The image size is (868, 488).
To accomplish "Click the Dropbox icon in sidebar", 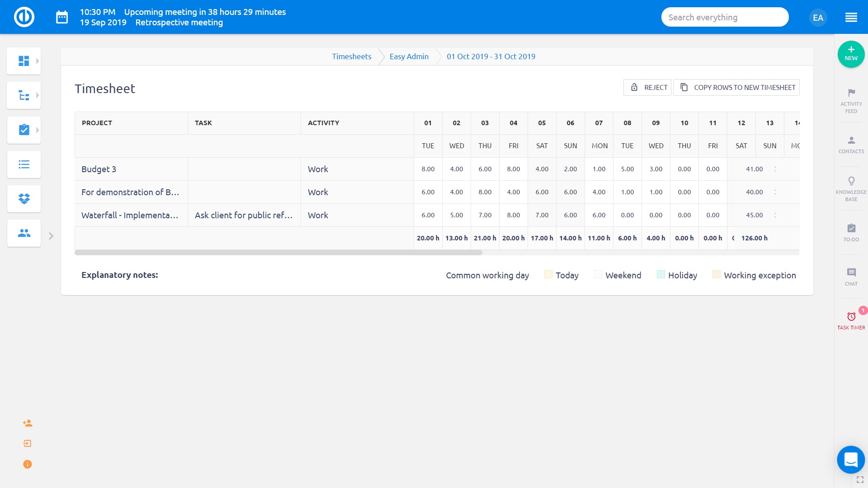I will click(24, 199).
